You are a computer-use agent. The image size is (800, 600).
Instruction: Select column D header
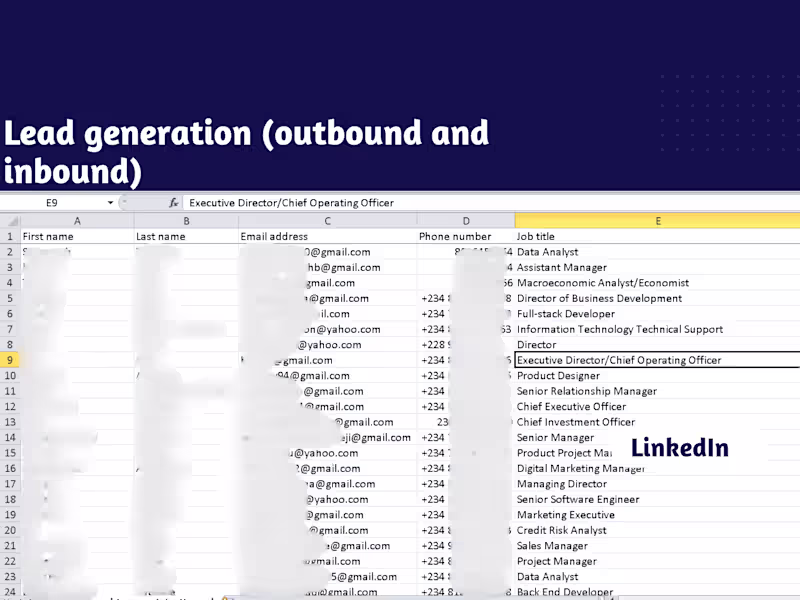coord(466,221)
